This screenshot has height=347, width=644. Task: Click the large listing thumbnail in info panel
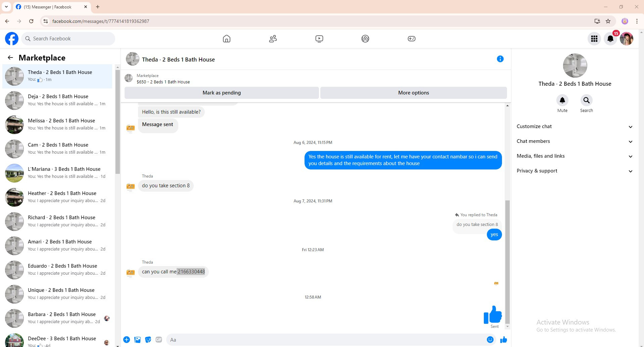tap(575, 66)
